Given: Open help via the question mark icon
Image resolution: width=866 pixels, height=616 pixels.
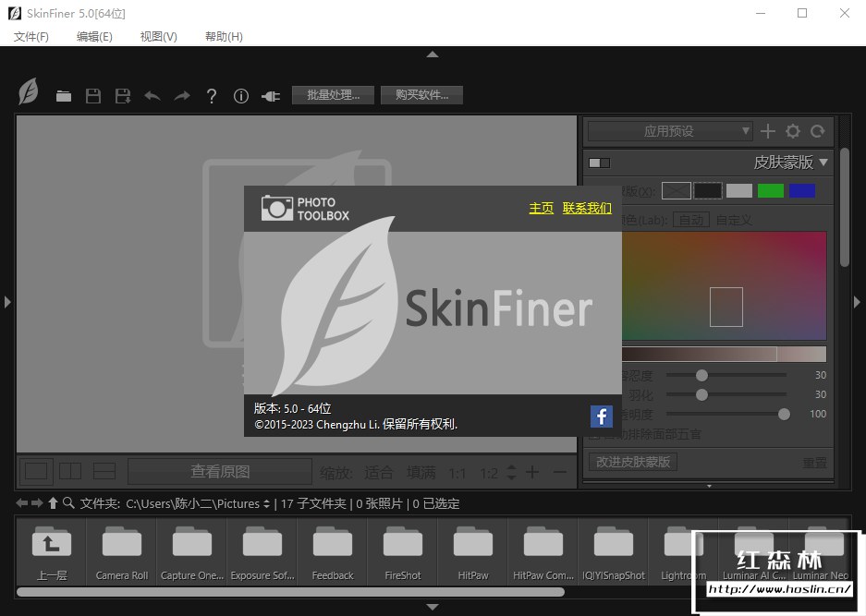Looking at the screenshot, I should click(x=211, y=97).
